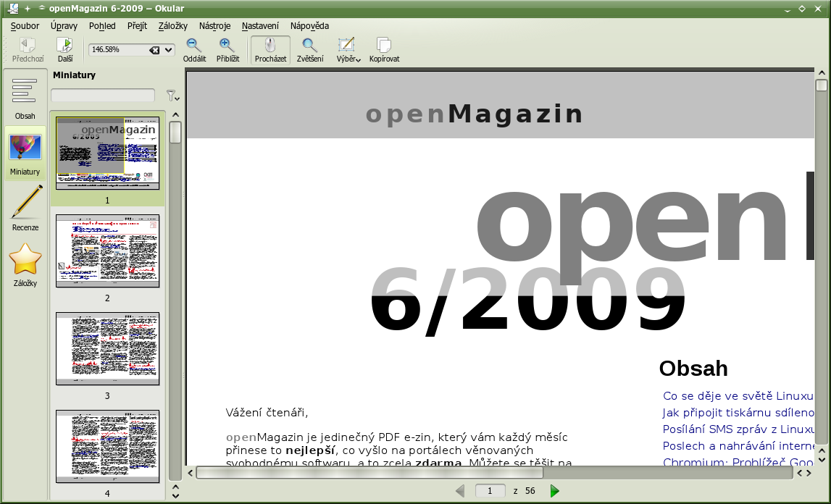Click the Kopírovat copy icon
831x504 pixels.
pos(384,46)
